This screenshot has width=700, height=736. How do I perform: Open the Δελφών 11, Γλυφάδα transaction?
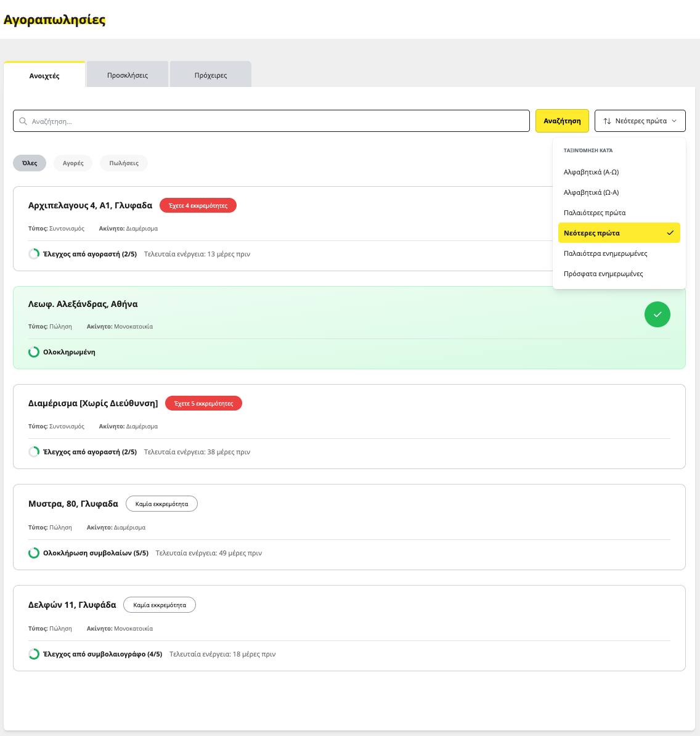pyautogui.click(x=72, y=605)
